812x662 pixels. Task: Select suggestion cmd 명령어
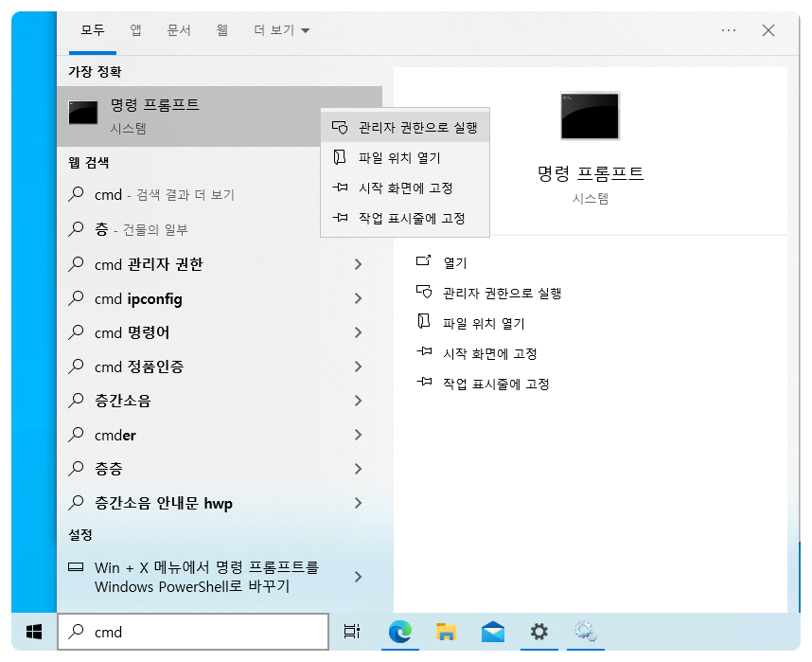tap(221, 332)
